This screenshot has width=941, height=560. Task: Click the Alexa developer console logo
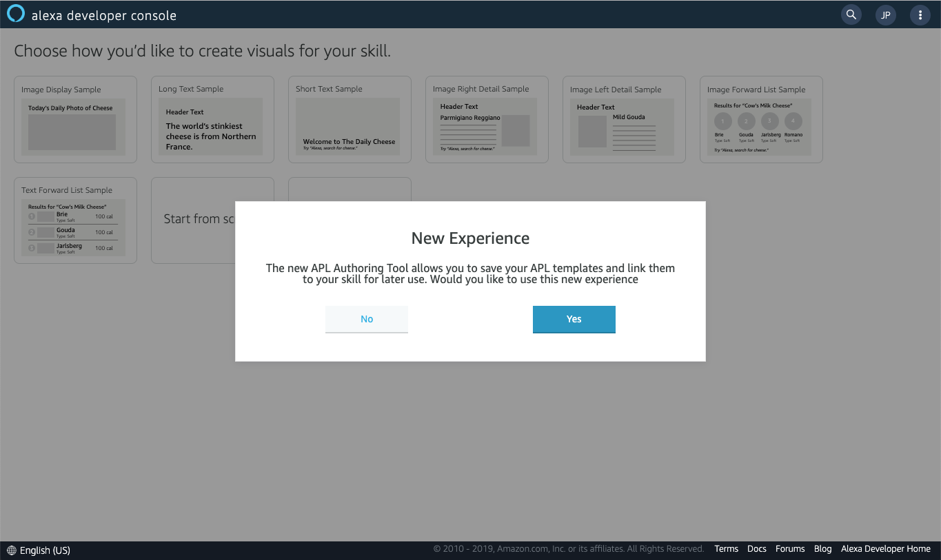15,13
